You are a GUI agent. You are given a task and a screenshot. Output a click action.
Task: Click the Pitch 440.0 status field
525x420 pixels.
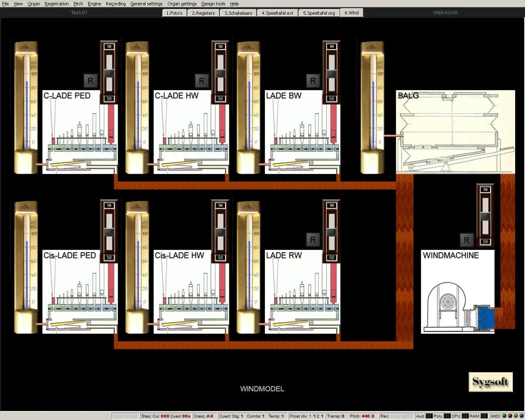coord(362,416)
